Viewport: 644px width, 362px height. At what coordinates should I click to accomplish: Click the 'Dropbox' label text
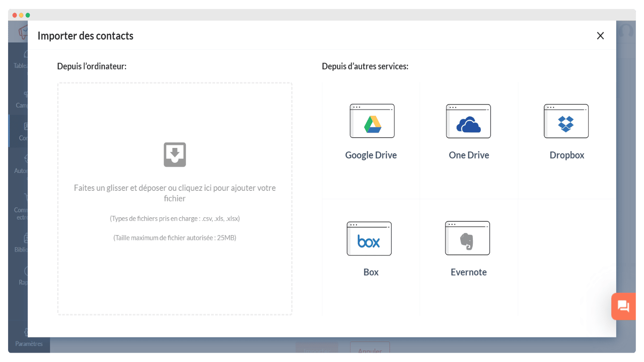tap(567, 155)
